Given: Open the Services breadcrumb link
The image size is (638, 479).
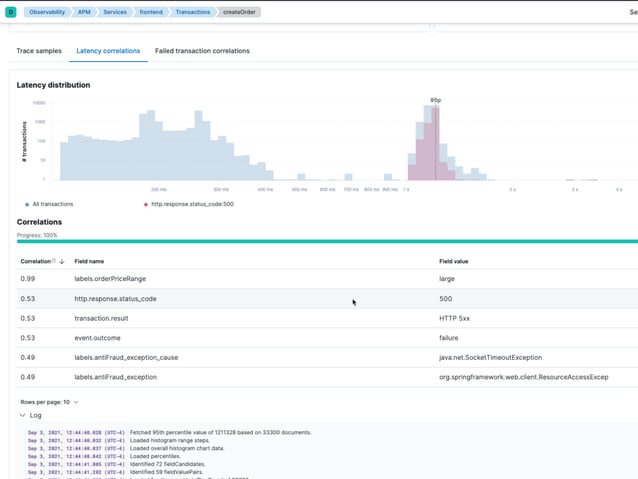Looking at the screenshot, I should coord(115,12).
